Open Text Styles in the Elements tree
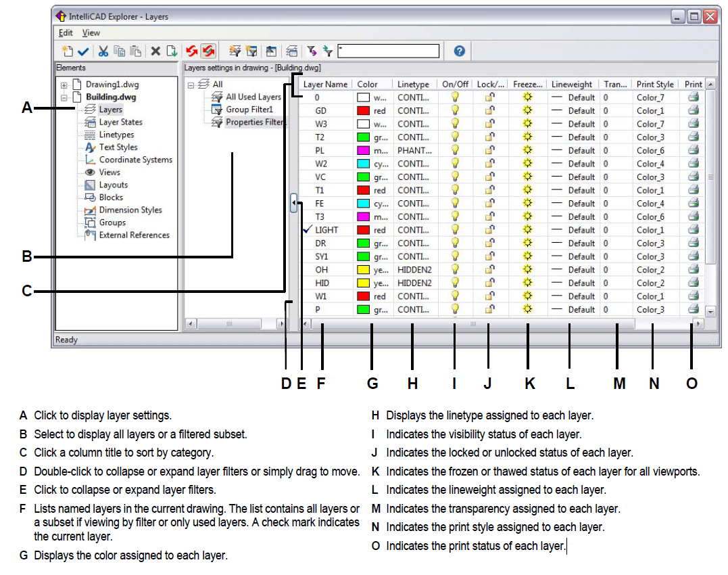The image size is (728, 575). click(118, 147)
